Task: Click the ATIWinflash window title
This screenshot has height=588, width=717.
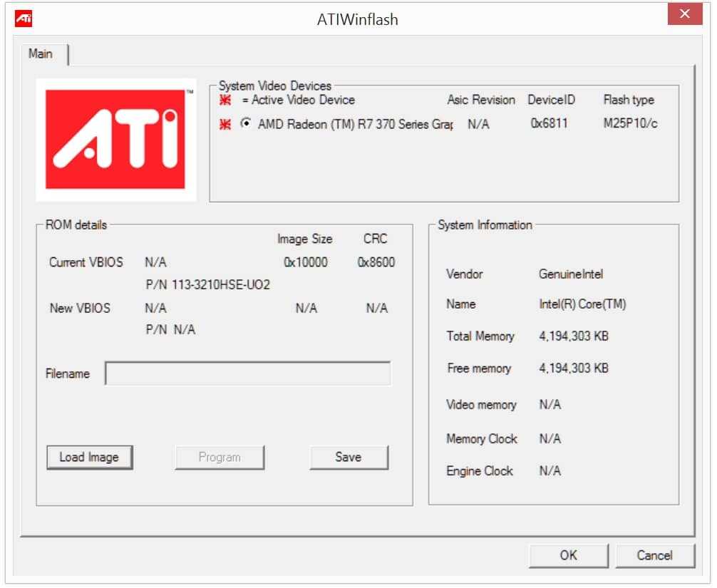Action: pos(358,20)
